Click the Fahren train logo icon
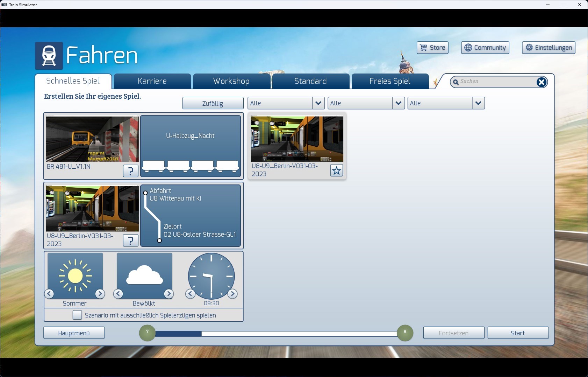Viewport: 588px width, 377px height. tap(49, 56)
